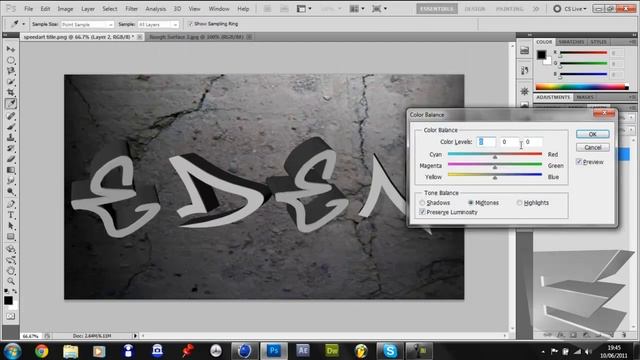Open the Sample Size dropdown
The image size is (640, 360).
pos(87,24)
